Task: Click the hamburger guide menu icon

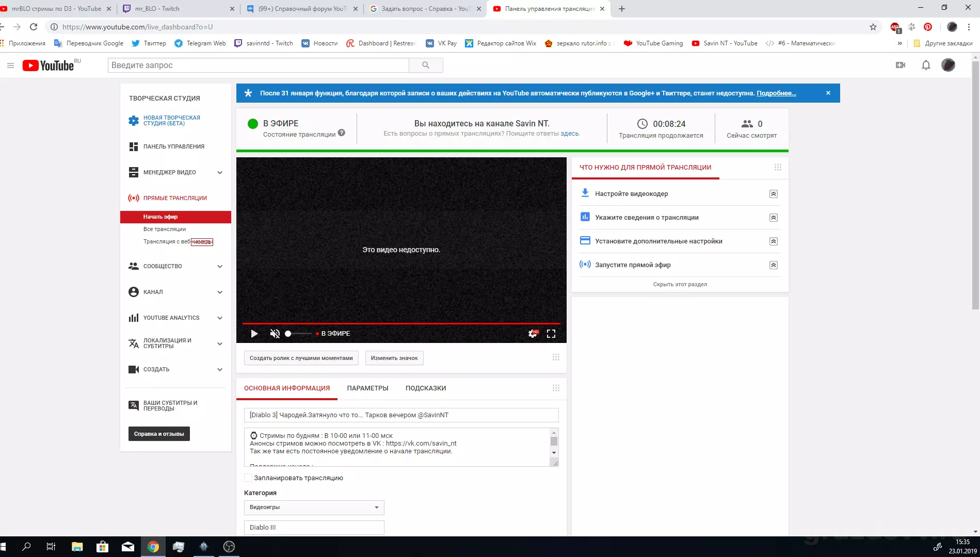Action: pyautogui.click(x=10, y=65)
